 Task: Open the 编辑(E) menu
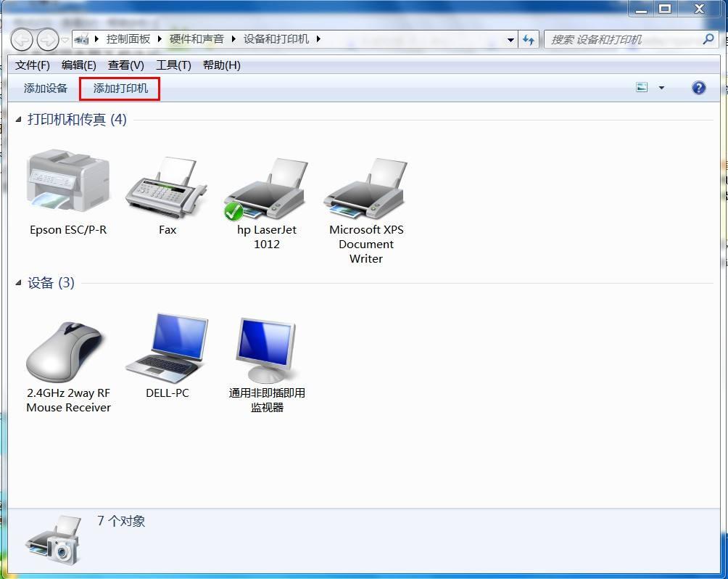pyautogui.click(x=79, y=65)
